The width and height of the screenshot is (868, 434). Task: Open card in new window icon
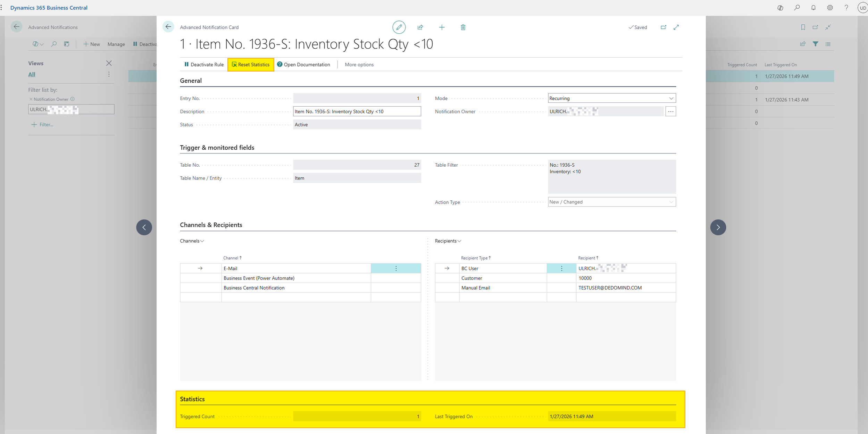coord(663,27)
